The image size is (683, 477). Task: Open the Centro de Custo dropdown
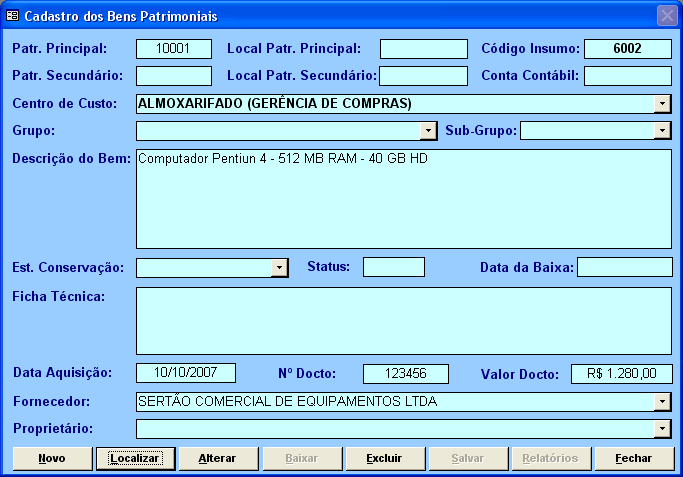coord(663,104)
